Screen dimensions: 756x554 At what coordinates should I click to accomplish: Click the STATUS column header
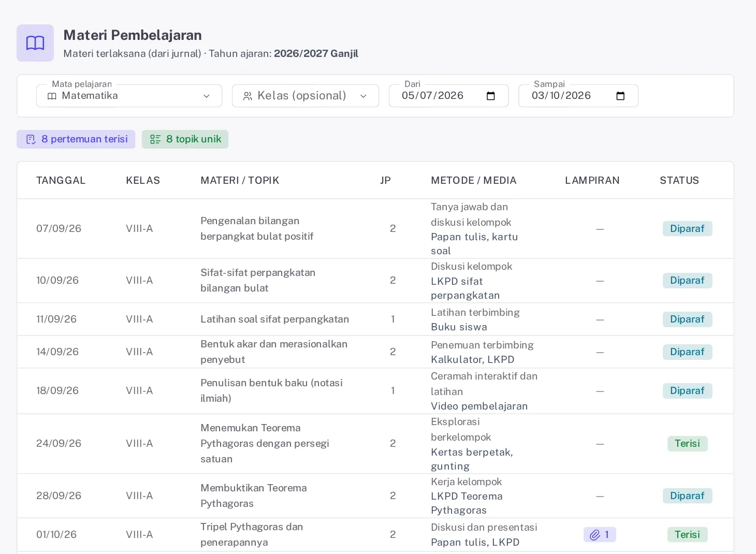click(679, 180)
